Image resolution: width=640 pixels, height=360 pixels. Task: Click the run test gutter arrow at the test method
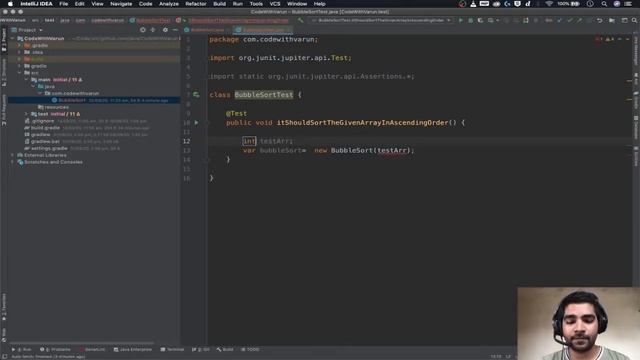[x=196, y=122]
